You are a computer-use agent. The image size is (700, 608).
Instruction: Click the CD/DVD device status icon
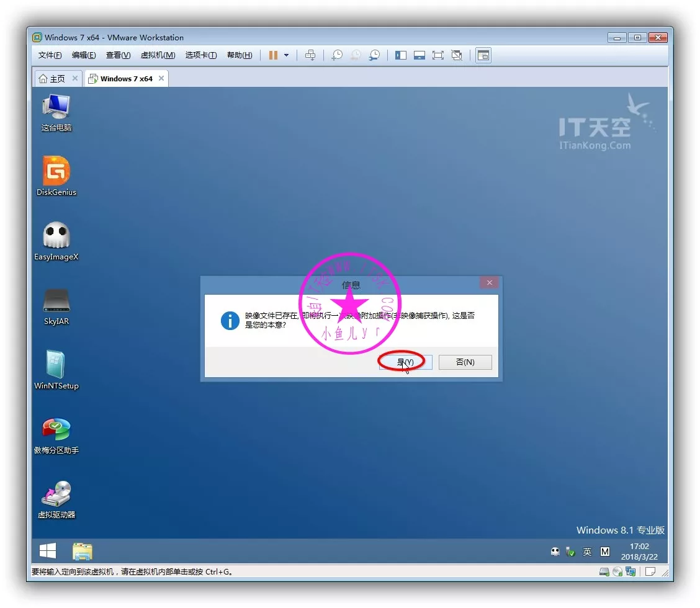tap(617, 572)
